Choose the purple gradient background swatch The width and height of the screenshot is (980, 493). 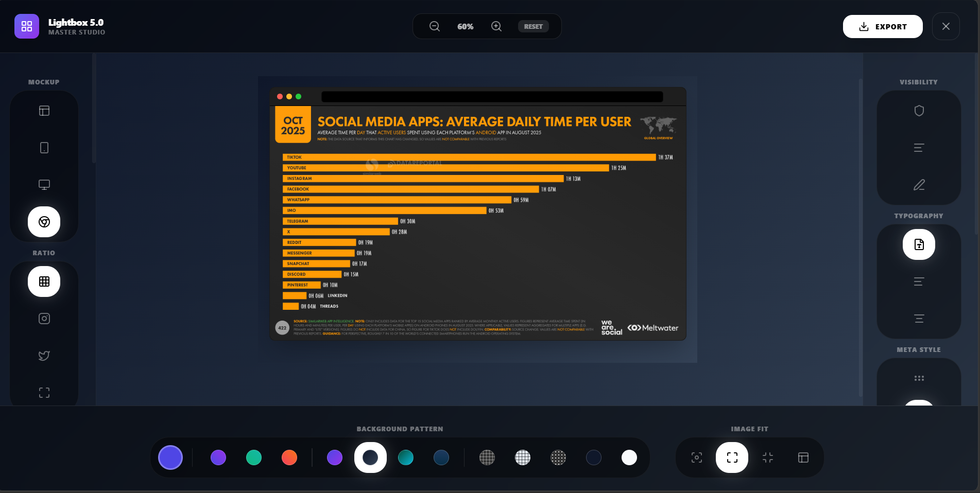tap(335, 457)
